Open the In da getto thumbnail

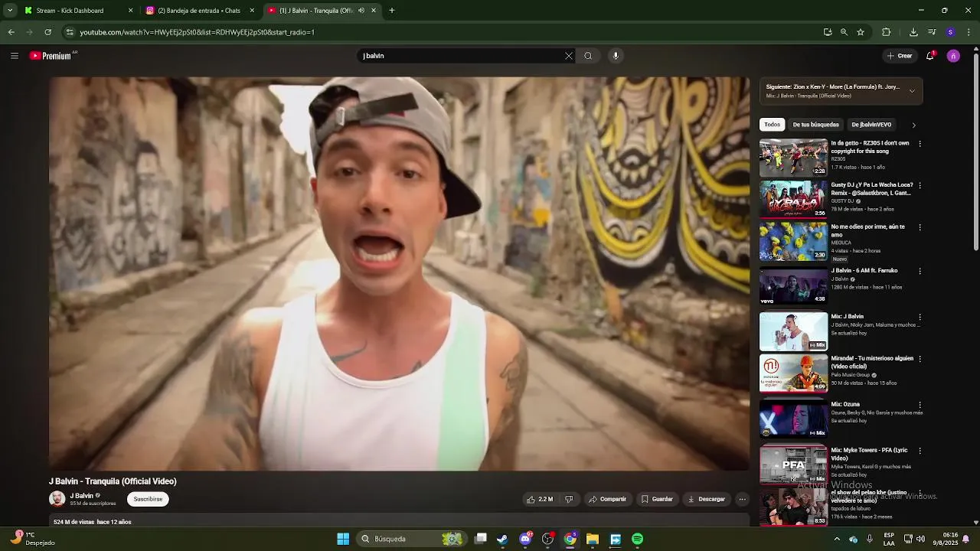pos(793,157)
